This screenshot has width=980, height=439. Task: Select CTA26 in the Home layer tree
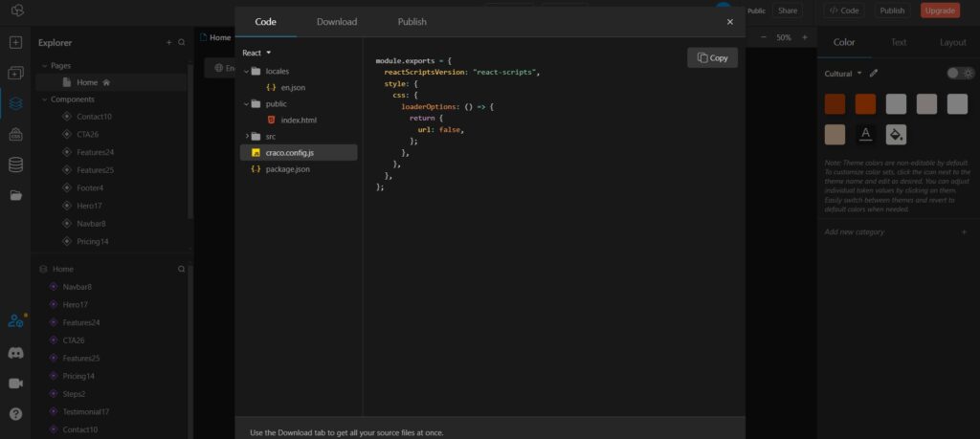(x=73, y=340)
